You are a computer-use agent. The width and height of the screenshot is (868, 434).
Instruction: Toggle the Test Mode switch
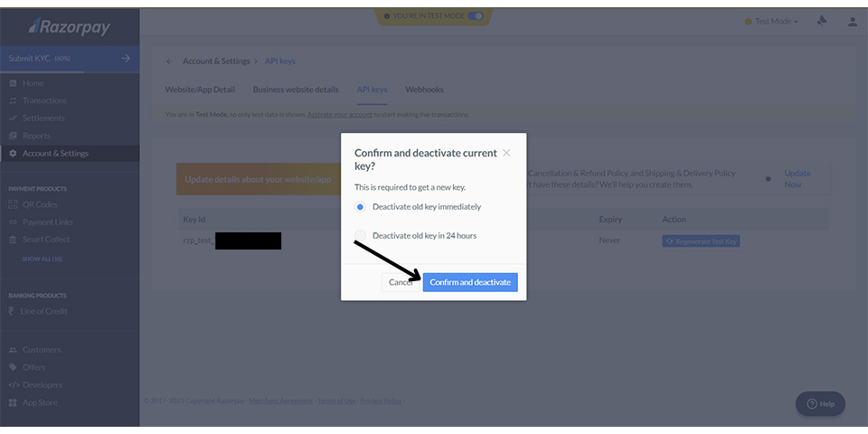(476, 16)
